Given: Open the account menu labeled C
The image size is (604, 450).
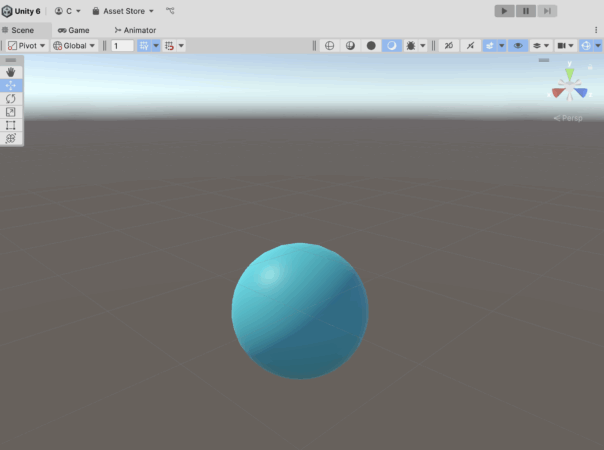Looking at the screenshot, I should (x=68, y=11).
